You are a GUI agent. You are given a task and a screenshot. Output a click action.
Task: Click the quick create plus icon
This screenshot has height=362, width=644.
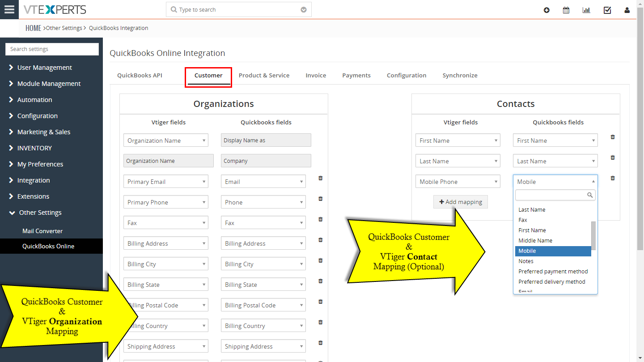point(547,10)
